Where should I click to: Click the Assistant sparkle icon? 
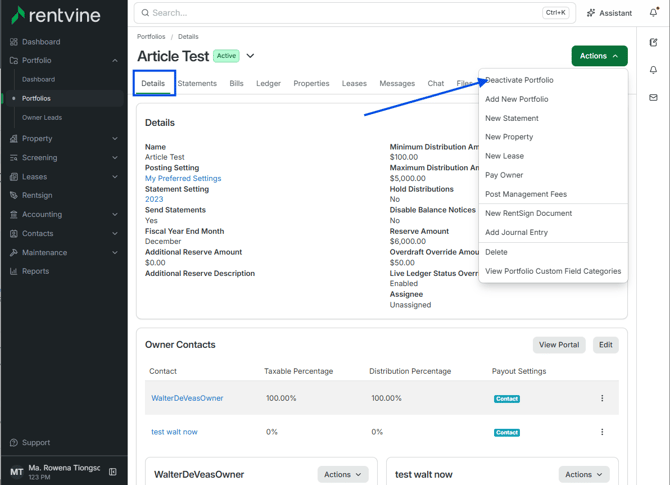(591, 13)
